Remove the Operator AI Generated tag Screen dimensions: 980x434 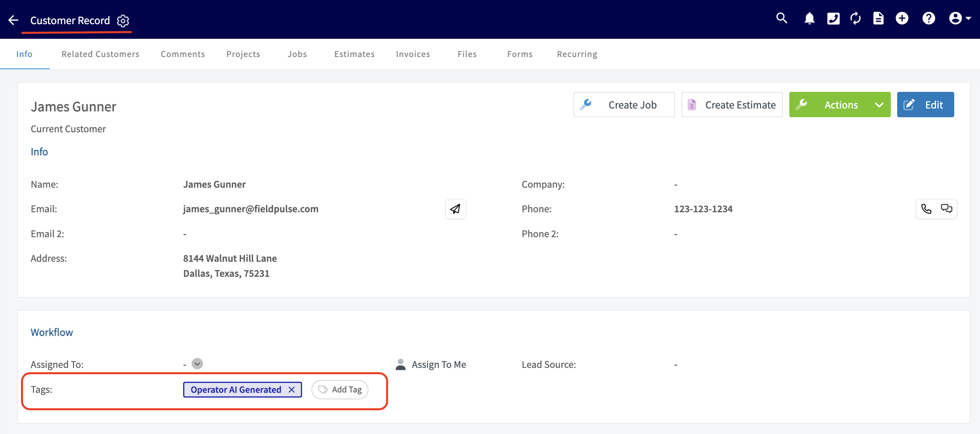coord(292,390)
